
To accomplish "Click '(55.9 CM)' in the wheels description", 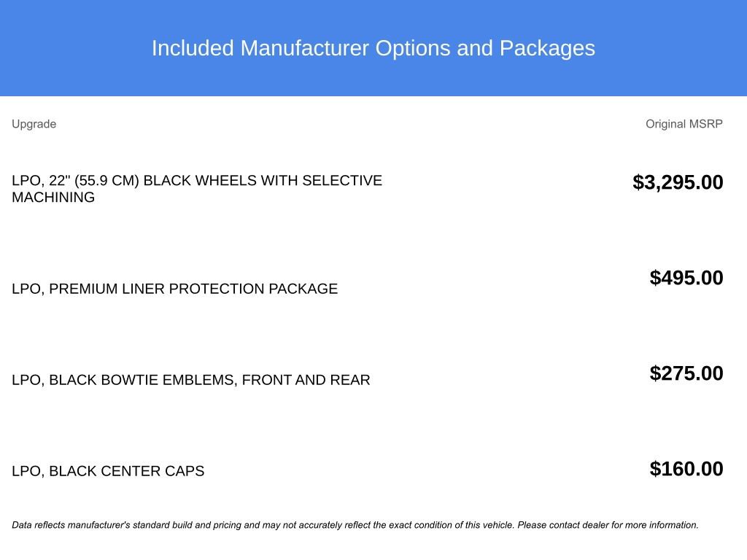I will point(107,181).
